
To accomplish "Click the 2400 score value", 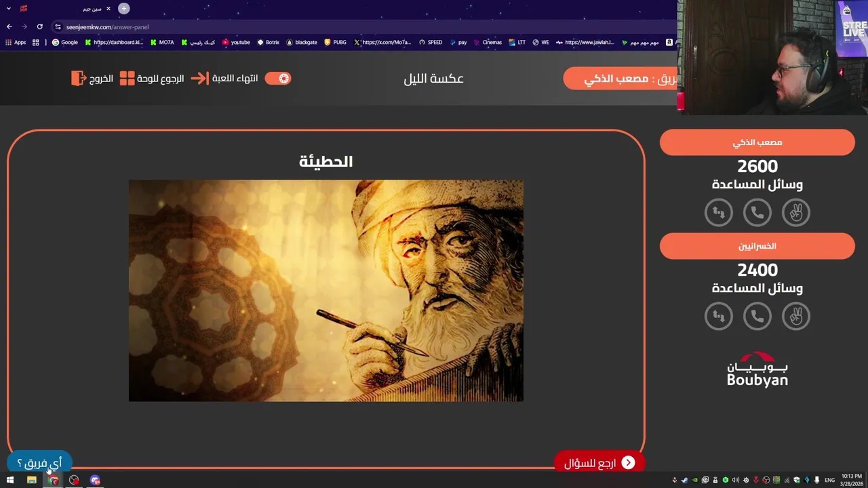I will click(x=757, y=270).
